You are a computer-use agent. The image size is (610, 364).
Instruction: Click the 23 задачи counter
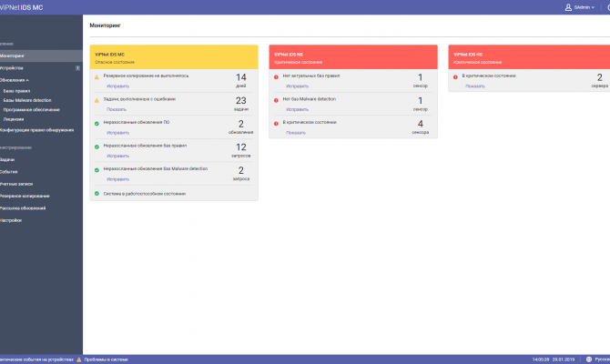tap(241, 104)
